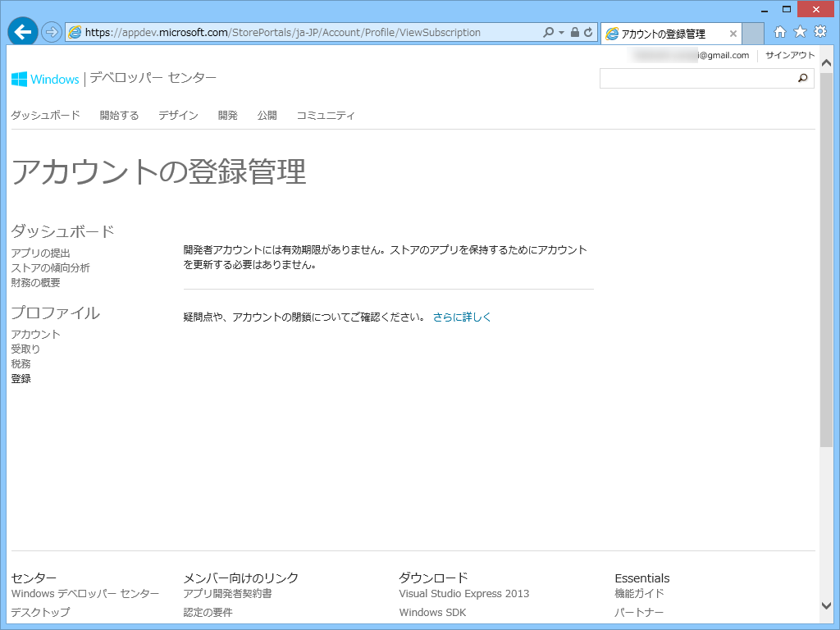Viewport: 840px width, 630px height.
Task: Click the Visual Studio Express 2013 download link
Action: (x=463, y=593)
